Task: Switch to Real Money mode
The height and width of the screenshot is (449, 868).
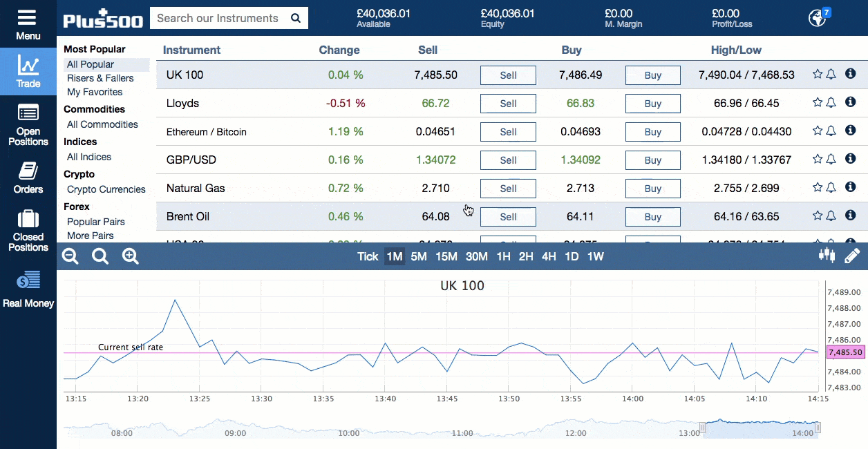Action: point(28,285)
